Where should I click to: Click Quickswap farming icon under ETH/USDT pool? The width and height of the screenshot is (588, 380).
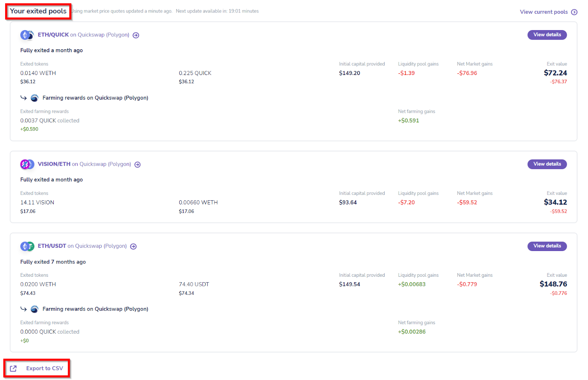point(35,309)
